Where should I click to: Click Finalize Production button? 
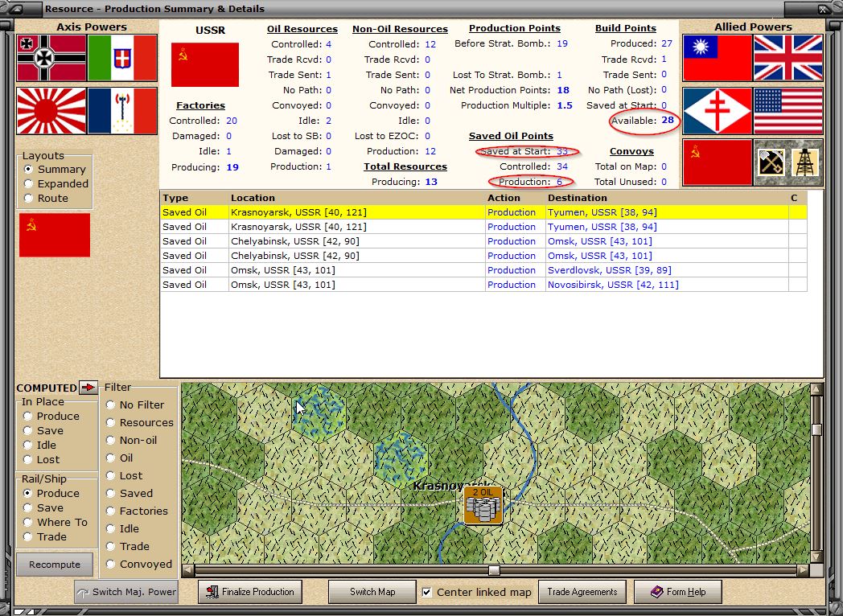pyautogui.click(x=250, y=592)
